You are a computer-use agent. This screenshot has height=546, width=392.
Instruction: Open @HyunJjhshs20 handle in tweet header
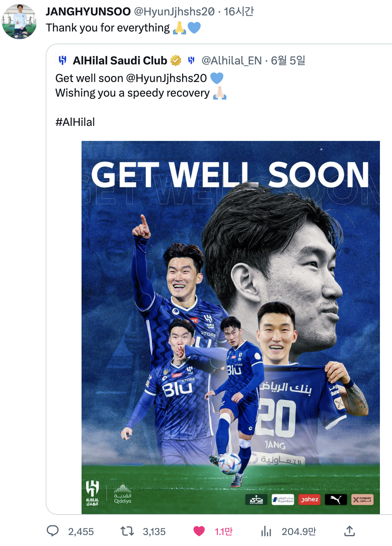pos(174,11)
